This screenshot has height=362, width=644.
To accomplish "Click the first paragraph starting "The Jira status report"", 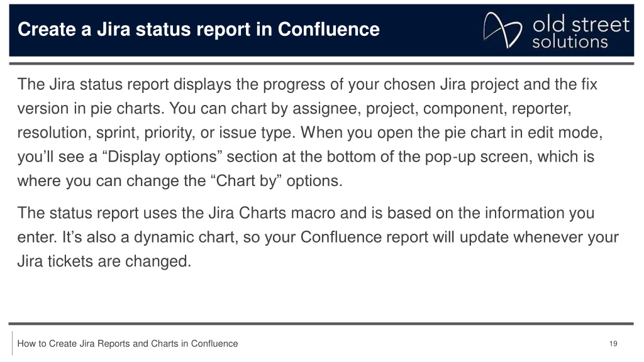I will (310, 132).
